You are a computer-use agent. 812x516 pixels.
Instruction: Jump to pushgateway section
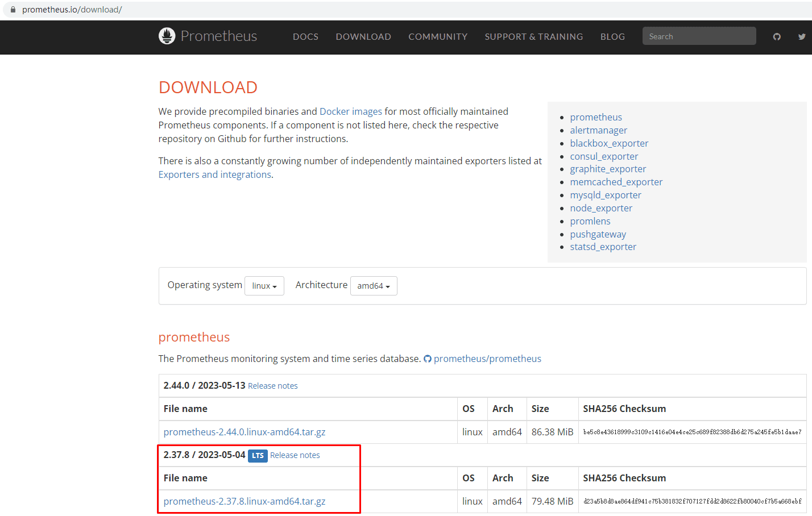pos(598,234)
